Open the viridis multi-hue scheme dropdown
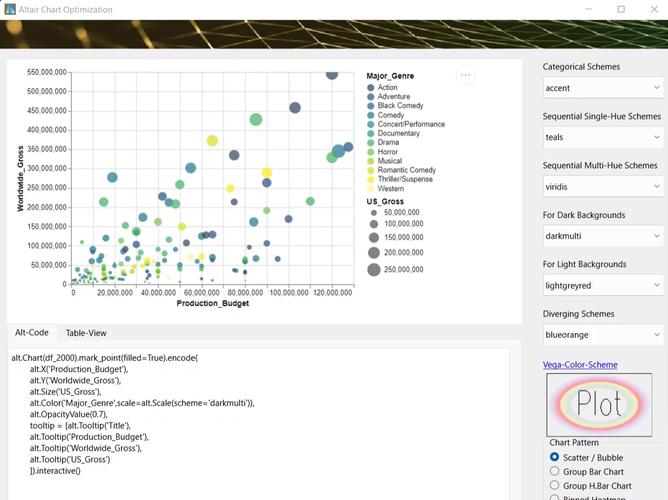Image resolution: width=668 pixels, height=500 pixels. pos(602,186)
